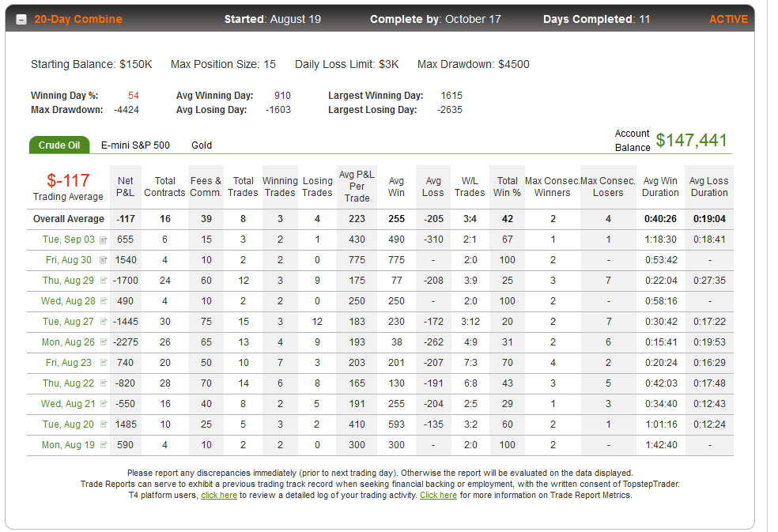Click the Avg Win Duration column header
The image size is (778, 532).
pos(660,187)
